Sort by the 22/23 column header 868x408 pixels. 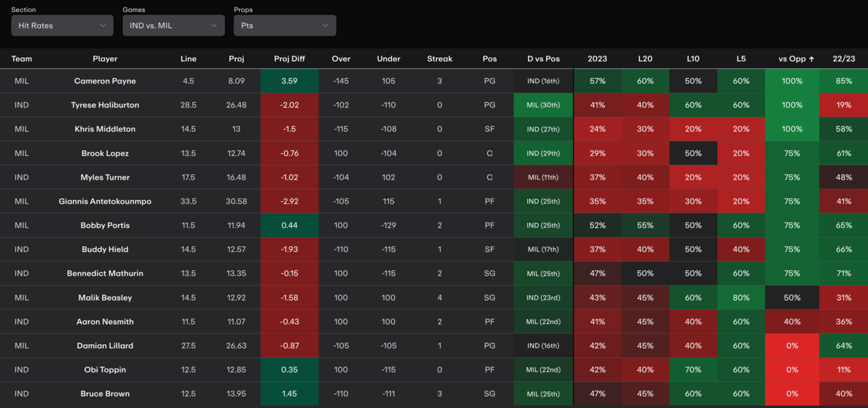pos(844,58)
